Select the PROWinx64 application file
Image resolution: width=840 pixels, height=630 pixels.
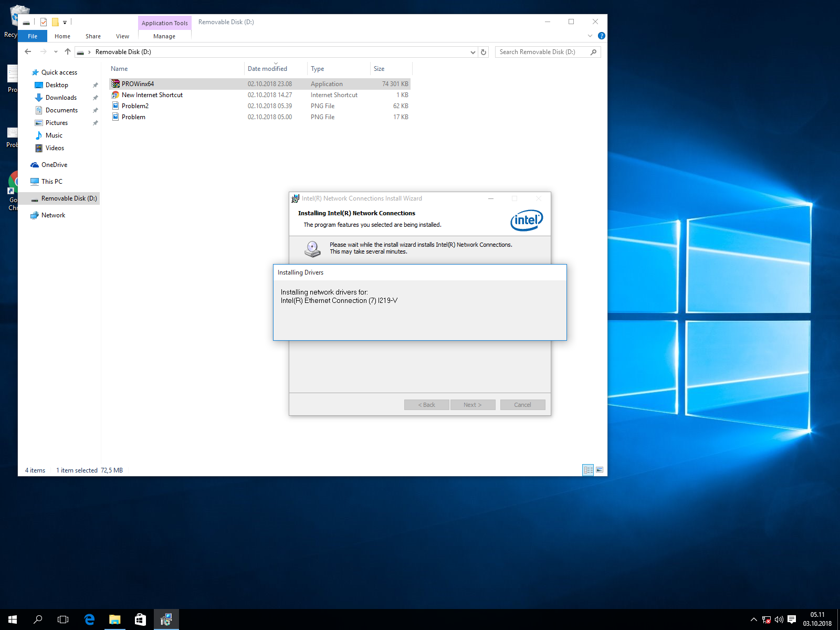point(259,84)
